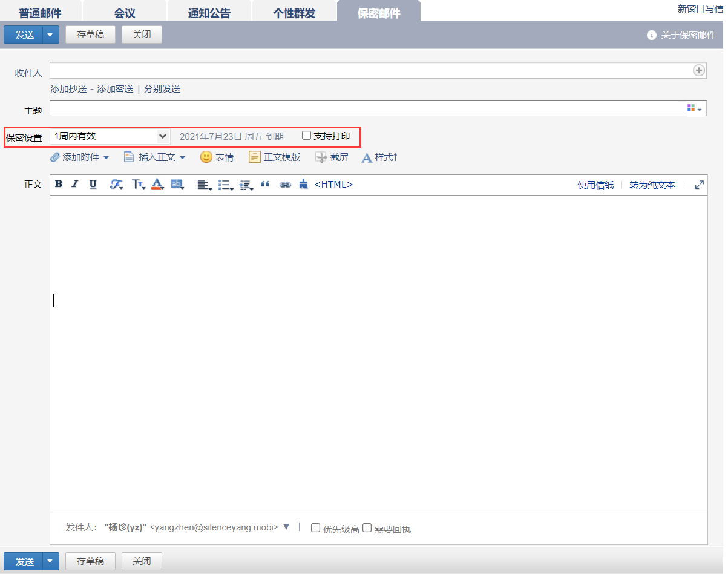Insert a blockquote with the quote icon
Viewport: 728px width, 574px height.
(x=265, y=185)
